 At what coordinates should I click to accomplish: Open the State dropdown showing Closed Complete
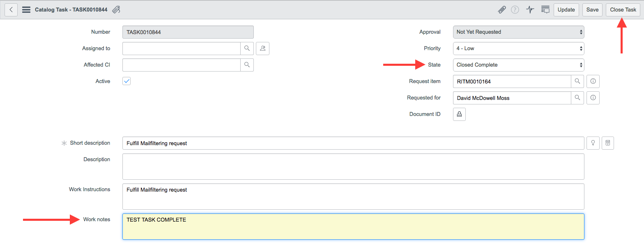pos(518,65)
